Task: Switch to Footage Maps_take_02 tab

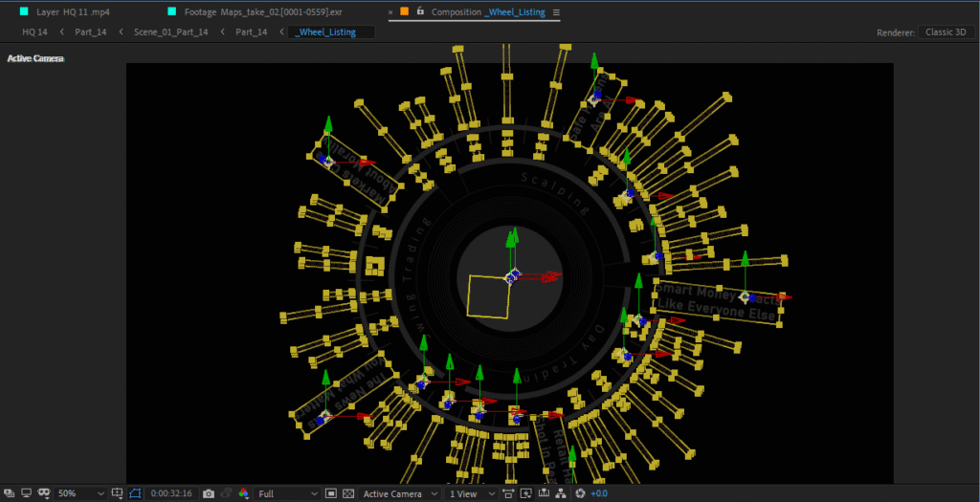Action: 263,11
